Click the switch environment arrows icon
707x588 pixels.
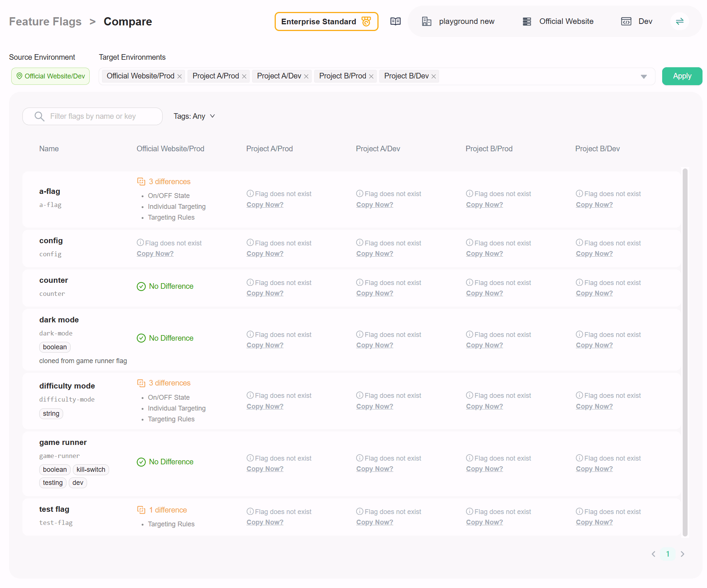(x=679, y=21)
